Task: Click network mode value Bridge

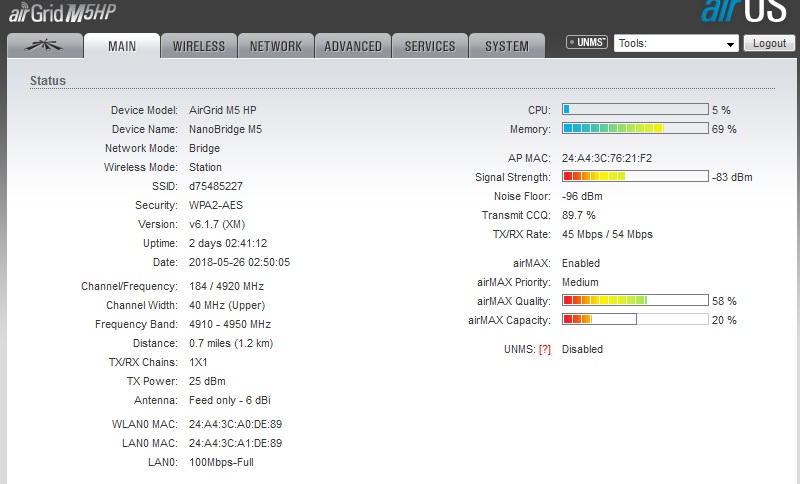Action: coord(205,148)
